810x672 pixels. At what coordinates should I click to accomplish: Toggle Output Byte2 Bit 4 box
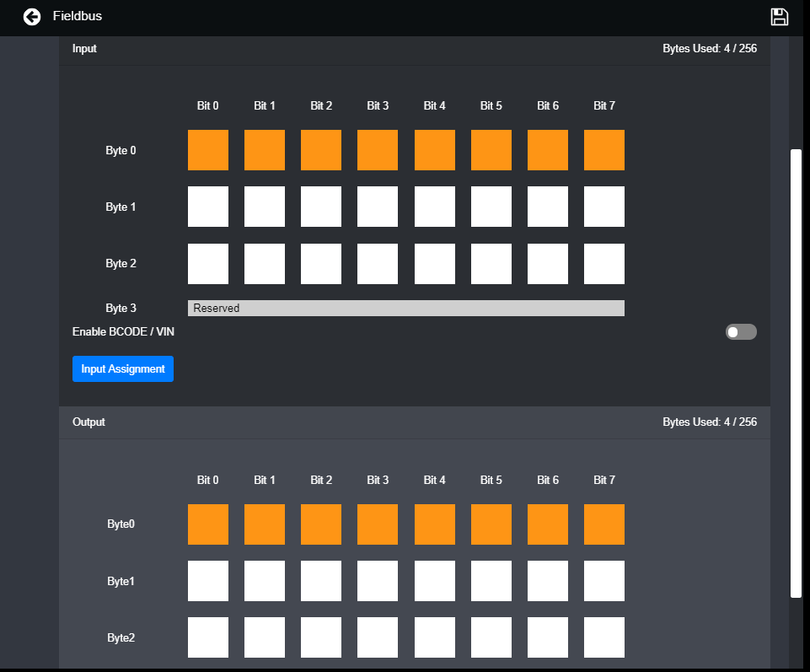[434, 637]
